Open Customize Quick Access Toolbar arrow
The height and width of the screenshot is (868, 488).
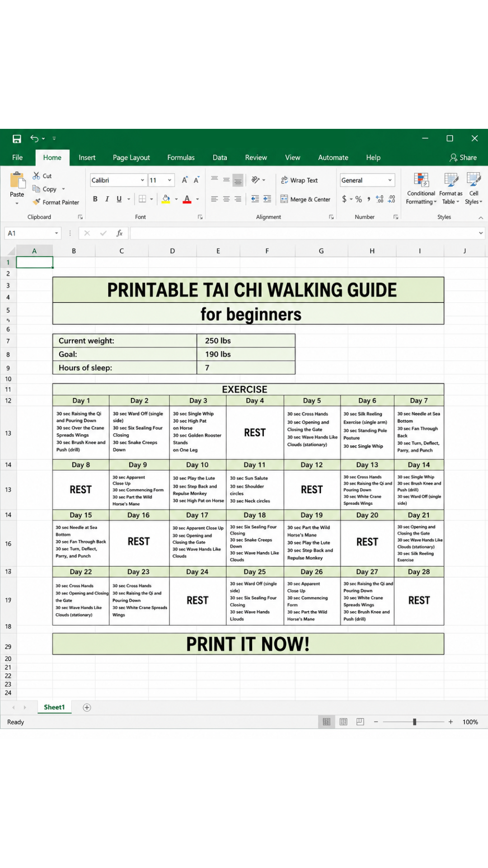pyautogui.click(x=54, y=138)
